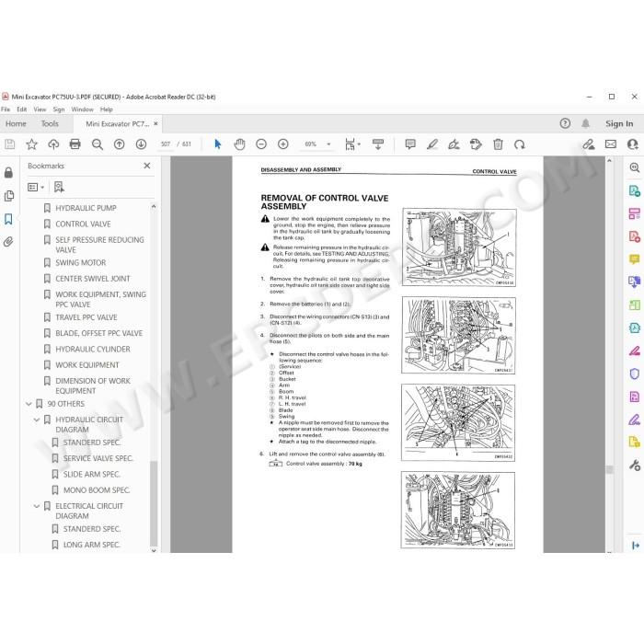
Task: Switch to the Tools tab
Action: coord(50,123)
